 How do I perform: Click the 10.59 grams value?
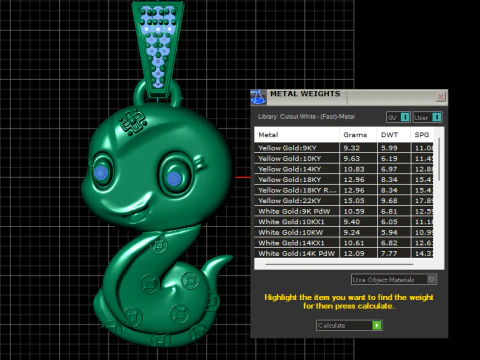(x=354, y=211)
